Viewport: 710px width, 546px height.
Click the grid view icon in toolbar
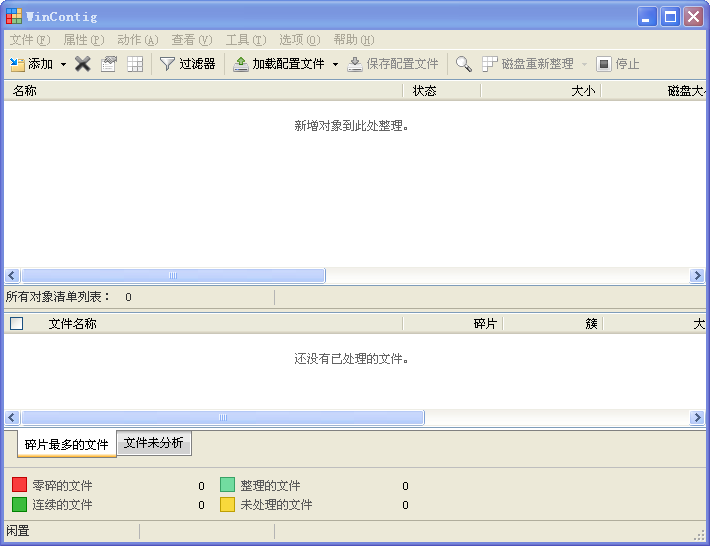pos(135,64)
